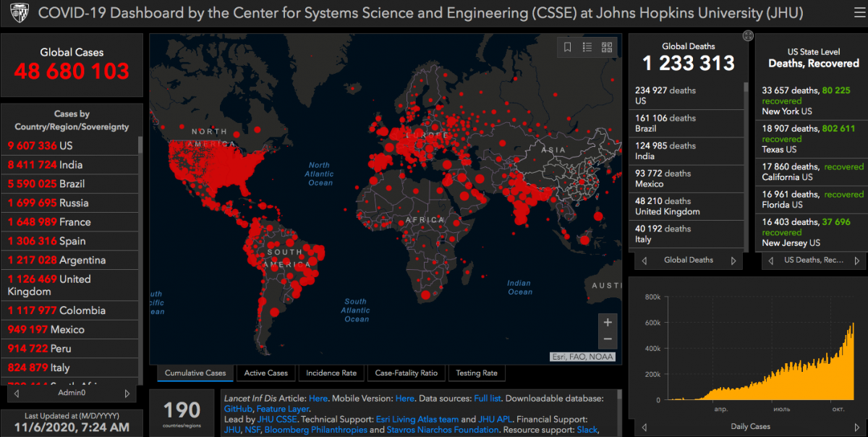
Task: Go to previous view left of Admin0
Action: pos(17,394)
